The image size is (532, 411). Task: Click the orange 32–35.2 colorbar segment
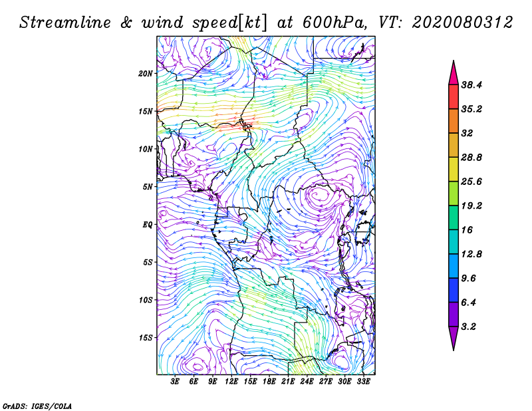coord(454,121)
